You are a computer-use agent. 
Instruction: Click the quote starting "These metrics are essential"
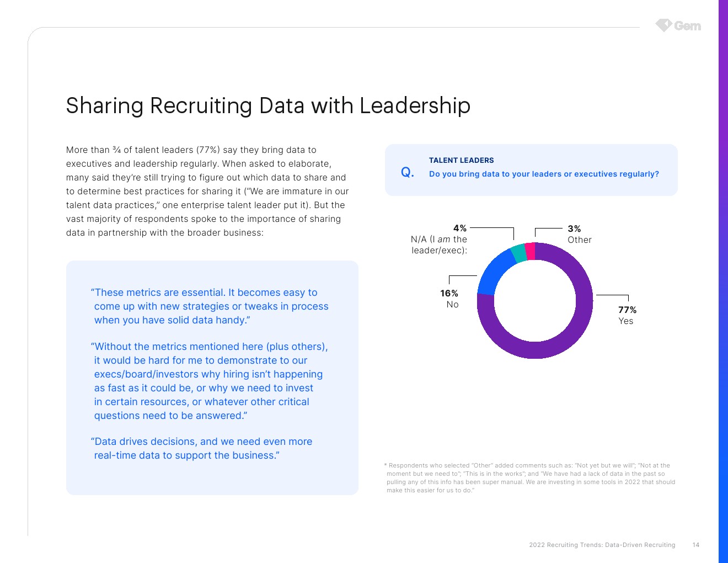tap(210, 306)
